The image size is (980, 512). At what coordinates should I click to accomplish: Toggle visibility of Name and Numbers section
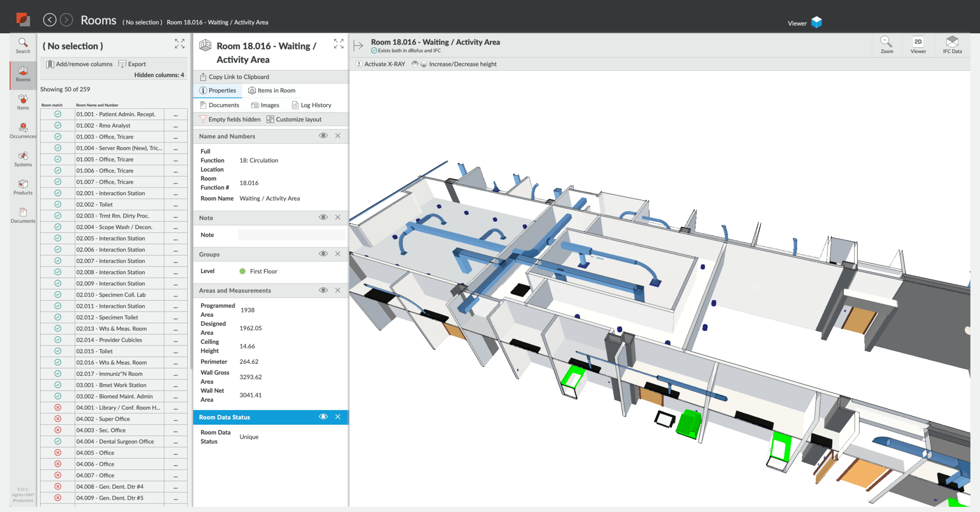pos(323,135)
